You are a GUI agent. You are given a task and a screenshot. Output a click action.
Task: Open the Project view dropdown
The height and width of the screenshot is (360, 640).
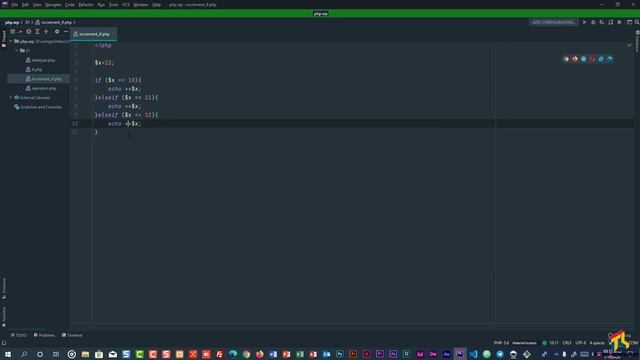[16, 31]
